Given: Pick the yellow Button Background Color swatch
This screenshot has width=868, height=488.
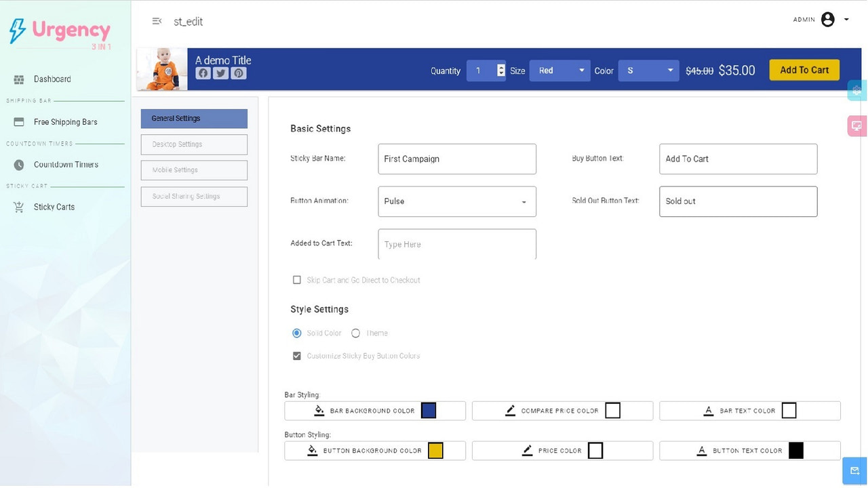Looking at the screenshot, I should [436, 451].
